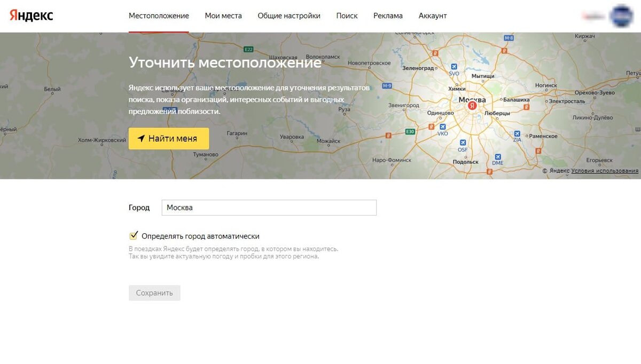
Task: Click the red Yandex marker on Москва
Action: pyautogui.click(x=472, y=106)
